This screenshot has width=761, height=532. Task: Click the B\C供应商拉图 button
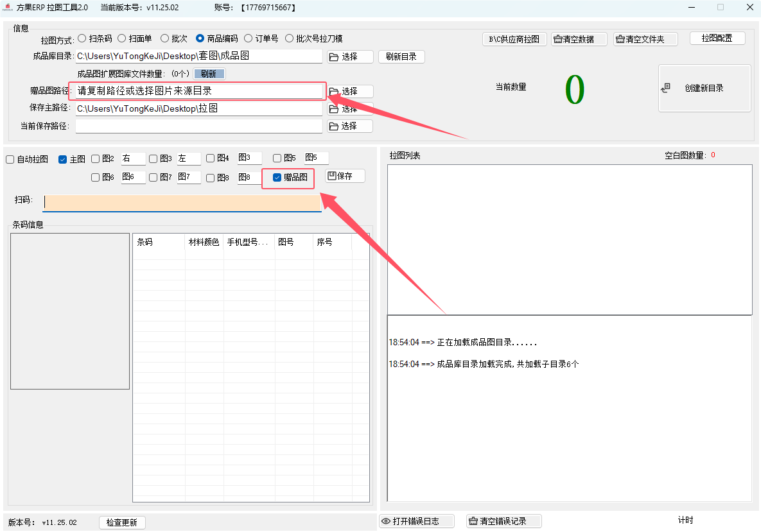514,39
